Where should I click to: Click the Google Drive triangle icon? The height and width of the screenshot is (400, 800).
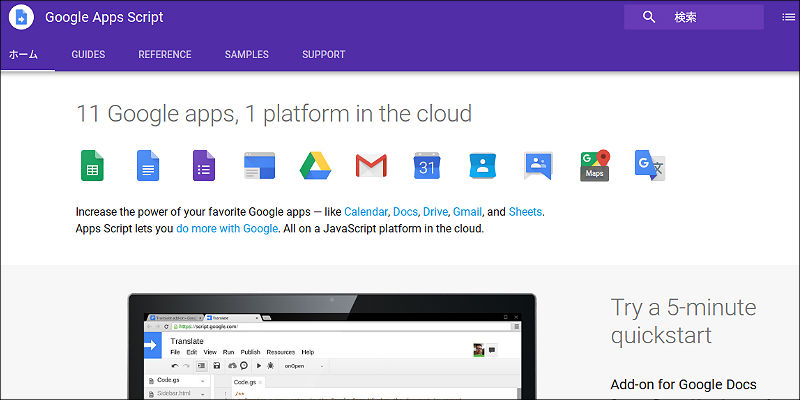pos(315,165)
